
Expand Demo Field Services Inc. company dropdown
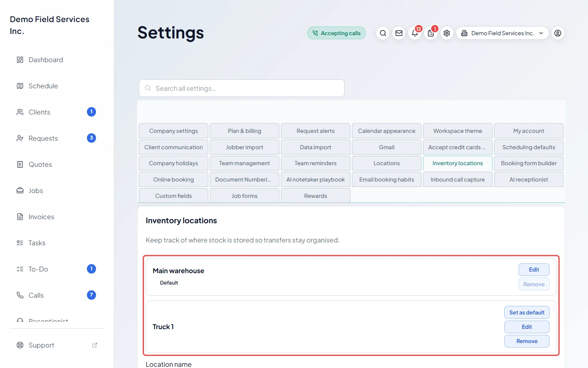point(502,33)
